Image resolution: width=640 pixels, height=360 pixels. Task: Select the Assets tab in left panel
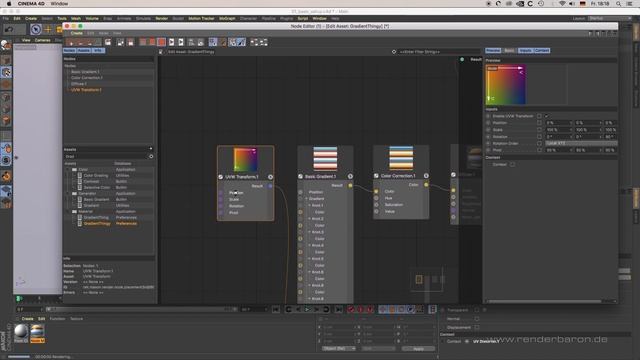click(84, 51)
